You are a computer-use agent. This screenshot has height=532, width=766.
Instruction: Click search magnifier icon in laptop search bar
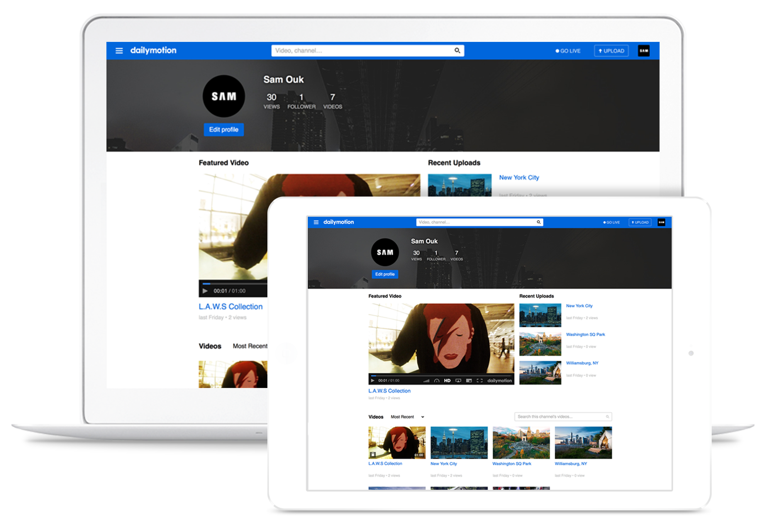pyautogui.click(x=457, y=51)
